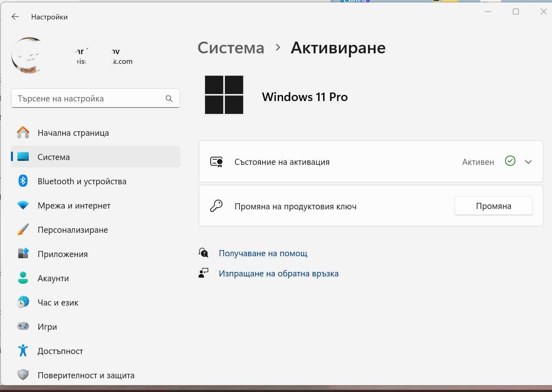The height and width of the screenshot is (392, 552).
Task: Open Акаунти settings
Action: click(95, 278)
